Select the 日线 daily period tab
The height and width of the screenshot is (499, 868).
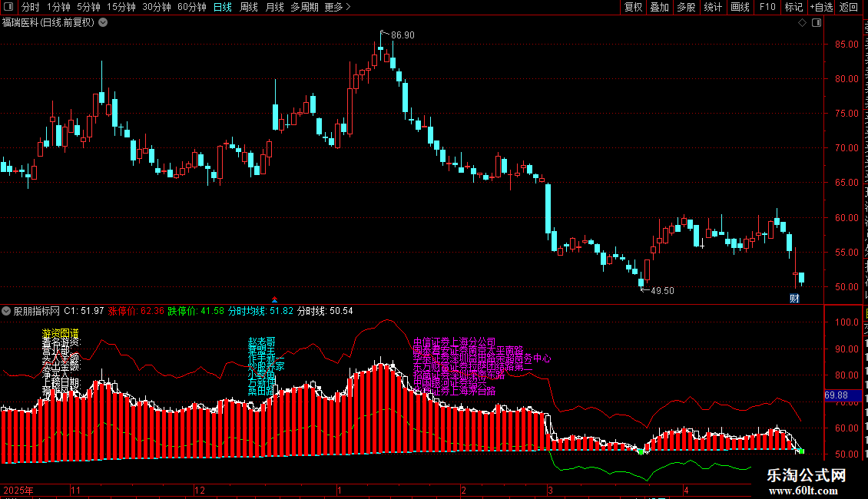point(223,7)
